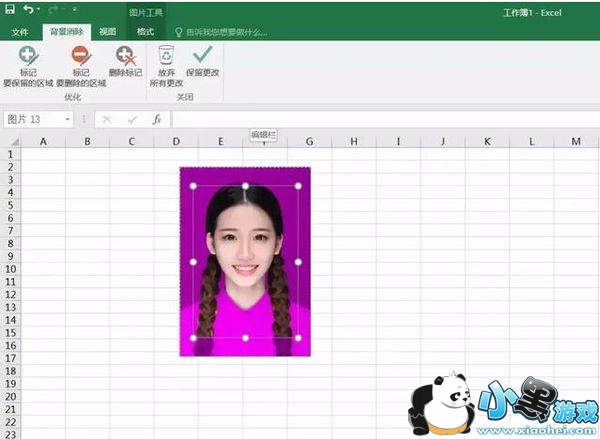
Task: Click the top-middle selection handle on the photo
Action: [245, 186]
